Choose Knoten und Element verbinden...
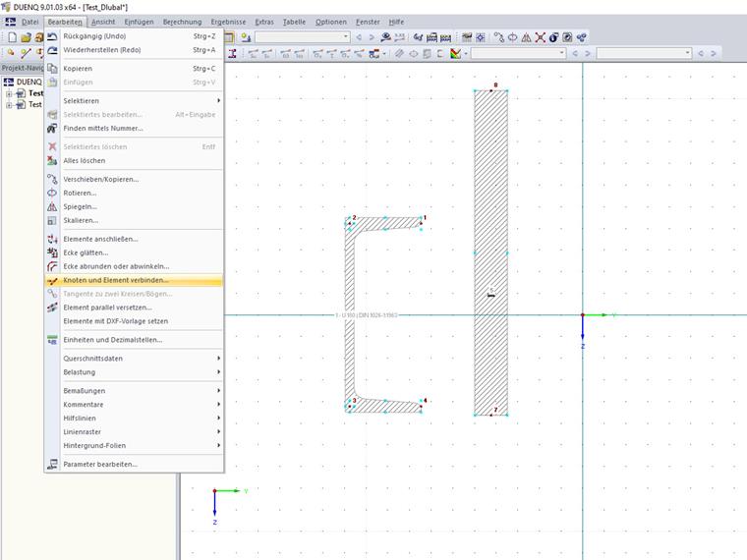The width and height of the screenshot is (747, 560). click(x=134, y=280)
